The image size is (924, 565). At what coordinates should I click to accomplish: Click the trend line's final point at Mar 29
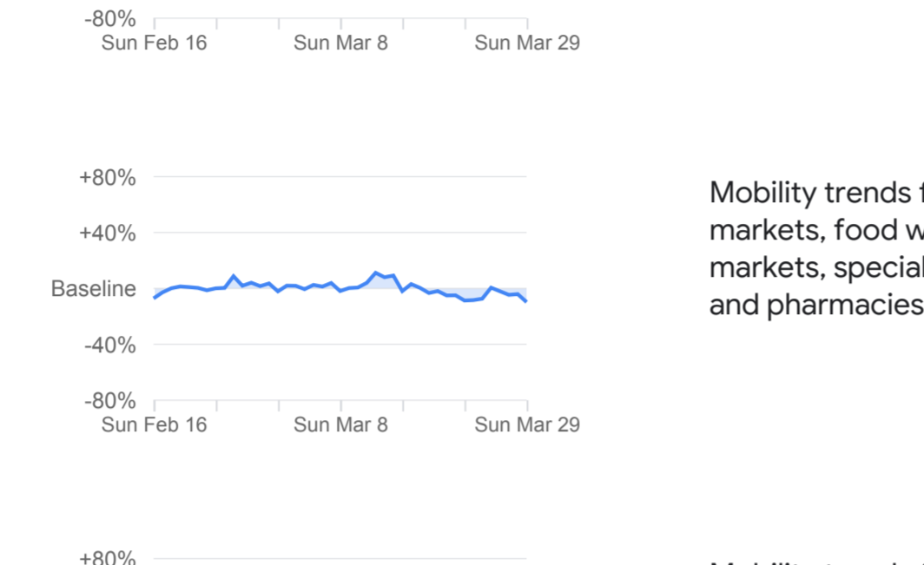[x=526, y=301]
